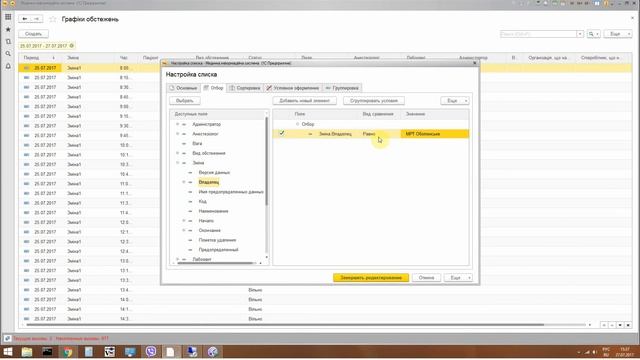640x360 pixels.
Task: Uncheck the Зміна.Владелец filter condition
Action: point(282,133)
